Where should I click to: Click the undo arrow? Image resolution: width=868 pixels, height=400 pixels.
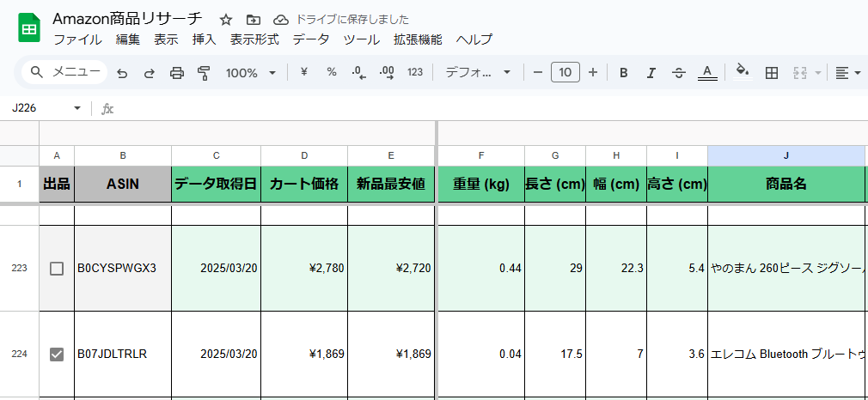122,72
